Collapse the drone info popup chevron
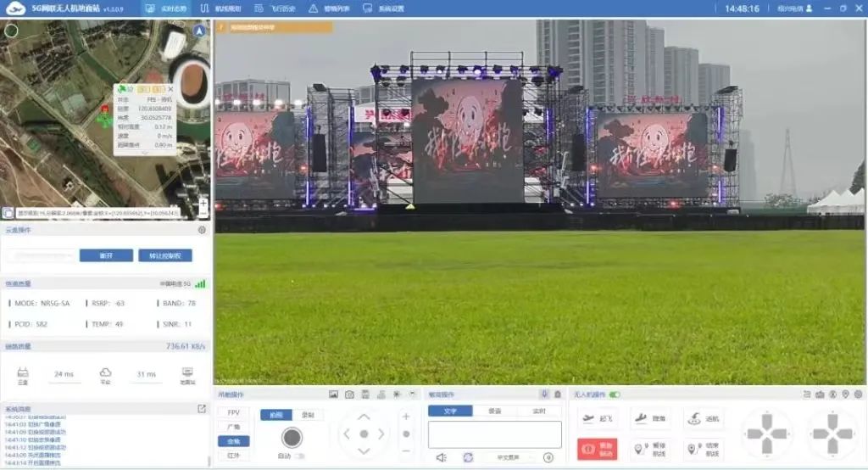 click(x=143, y=153)
